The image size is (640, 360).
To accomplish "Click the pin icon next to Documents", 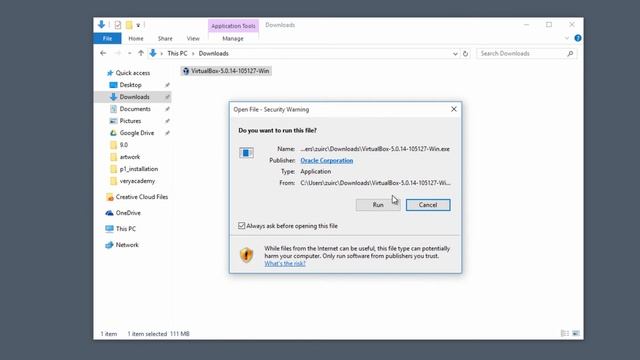I will pyautogui.click(x=167, y=109).
